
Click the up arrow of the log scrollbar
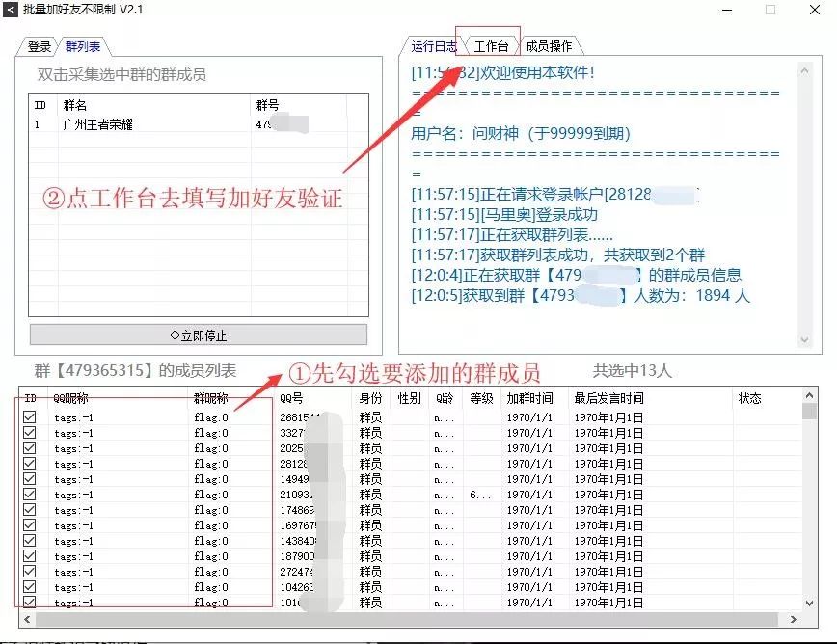(x=806, y=69)
